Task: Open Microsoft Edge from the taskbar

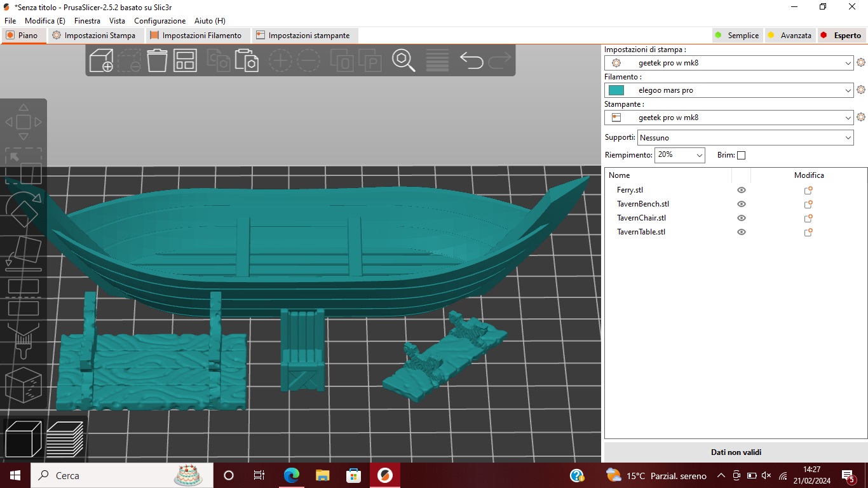Action: point(291,475)
